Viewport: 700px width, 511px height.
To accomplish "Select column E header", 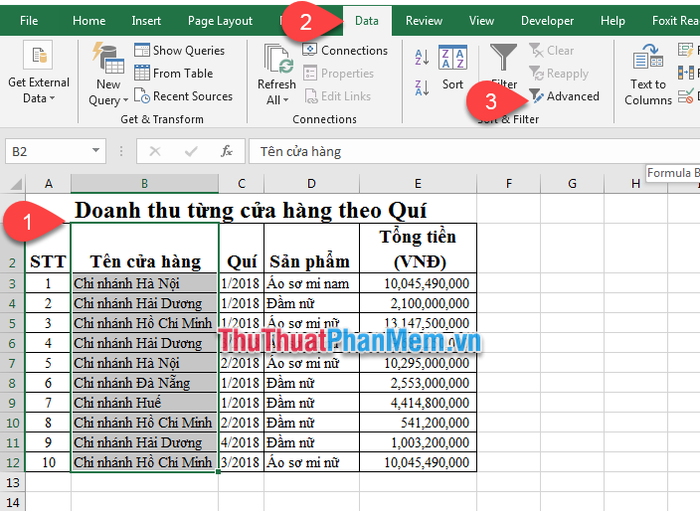I will (418, 183).
